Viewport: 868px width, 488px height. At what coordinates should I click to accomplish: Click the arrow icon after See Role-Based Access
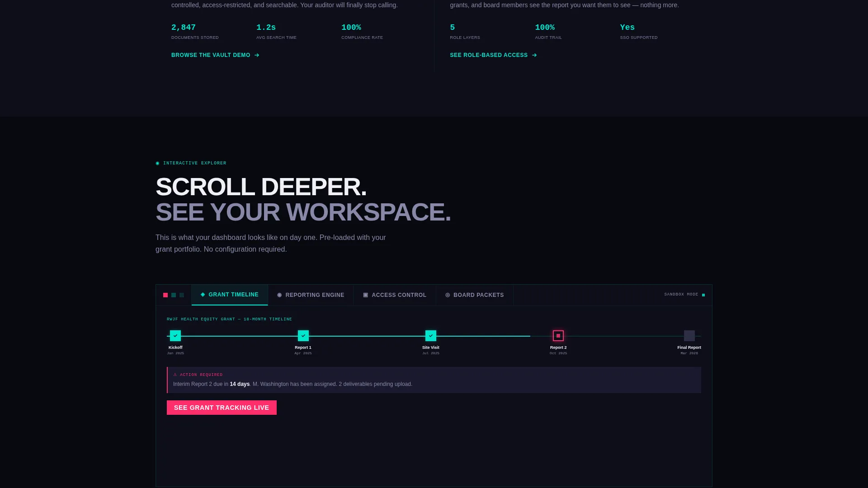pos(534,55)
